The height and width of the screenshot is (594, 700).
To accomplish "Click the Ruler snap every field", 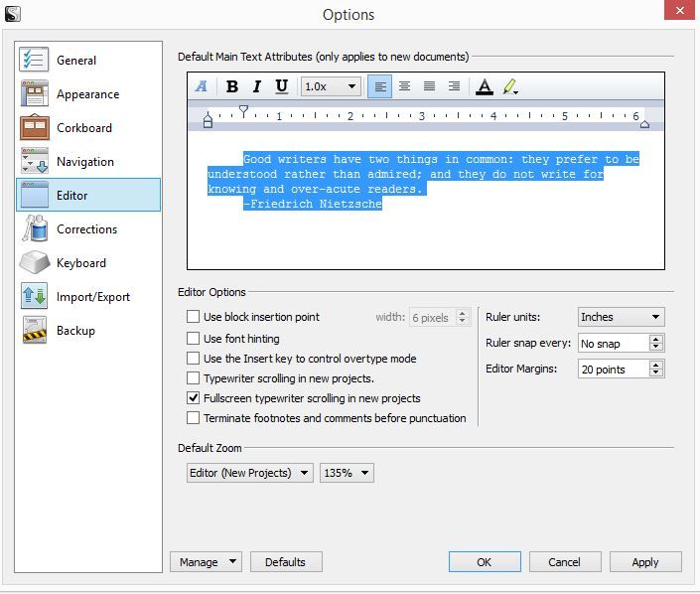I will coord(614,343).
